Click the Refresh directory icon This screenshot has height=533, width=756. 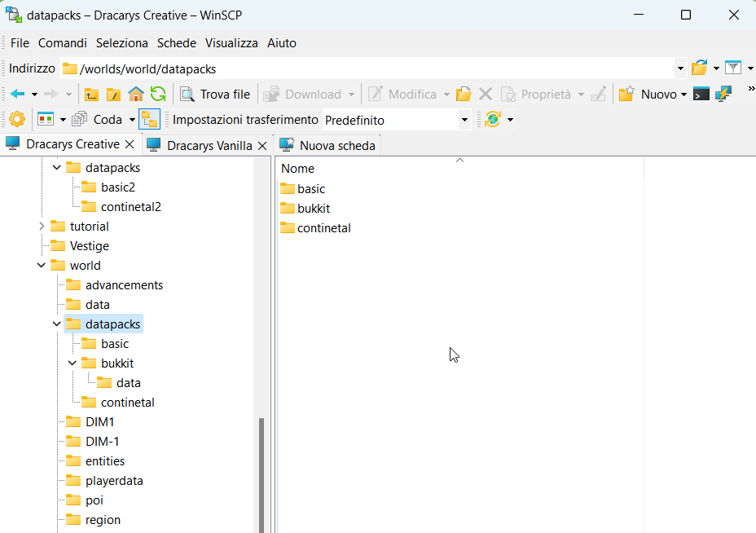pyautogui.click(x=158, y=95)
